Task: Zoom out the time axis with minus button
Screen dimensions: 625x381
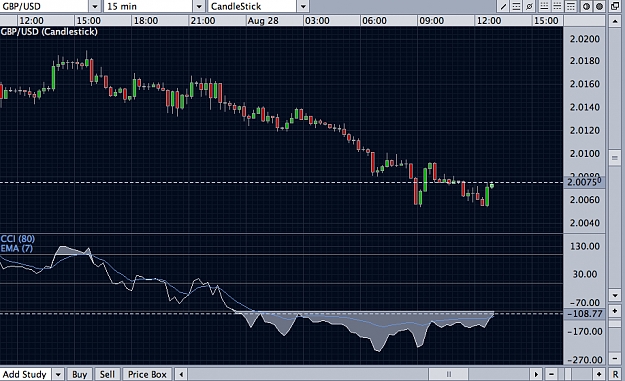Action: pyautogui.click(x=551, y=374)
